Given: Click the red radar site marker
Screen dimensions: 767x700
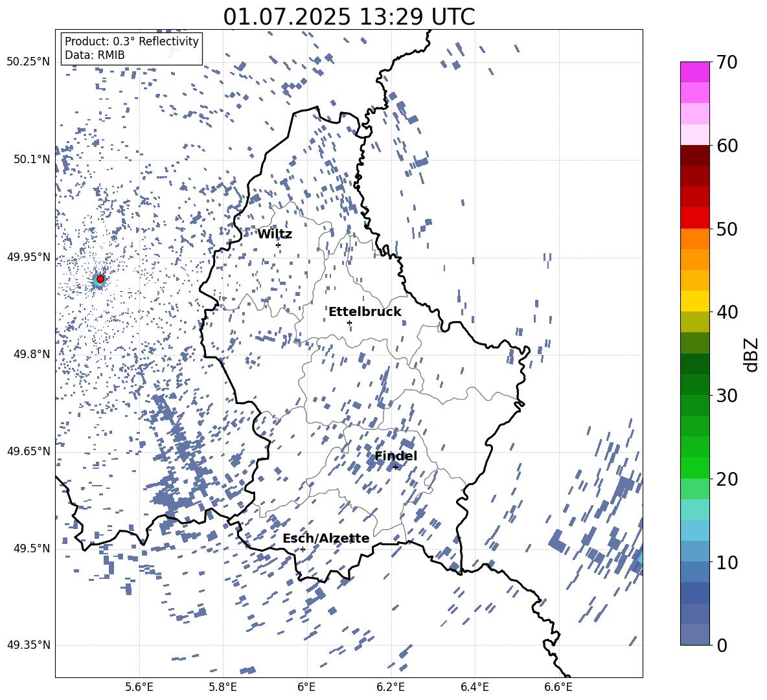Looking at the screenshot, I should pyautogui.click(x=100, y=278).
